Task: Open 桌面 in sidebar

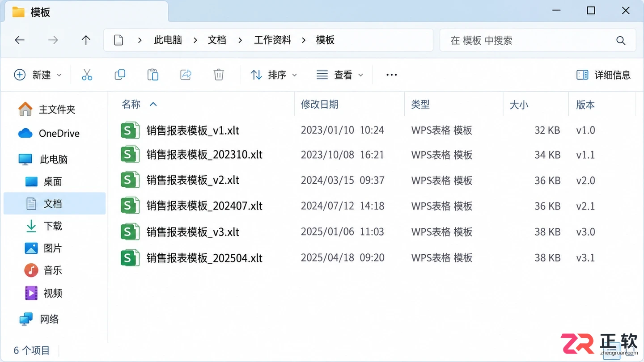Action: point(43,181)
